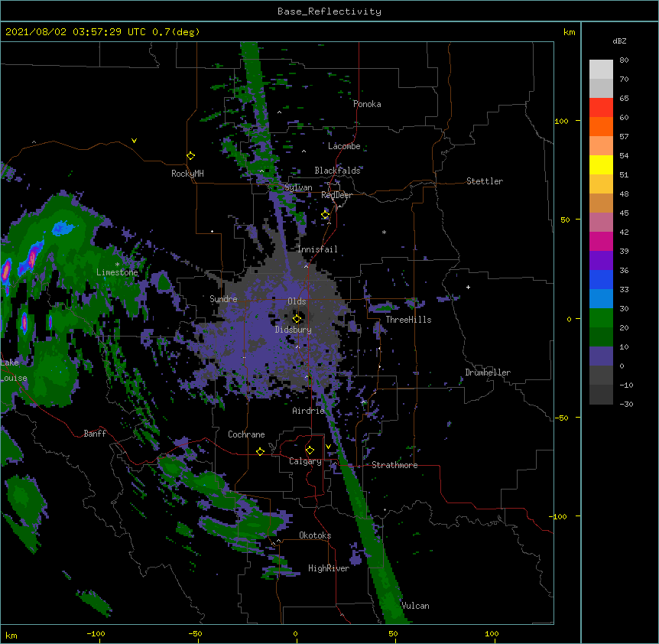
Task: Click the 80 value in dBZ legend
Action: 624,60
